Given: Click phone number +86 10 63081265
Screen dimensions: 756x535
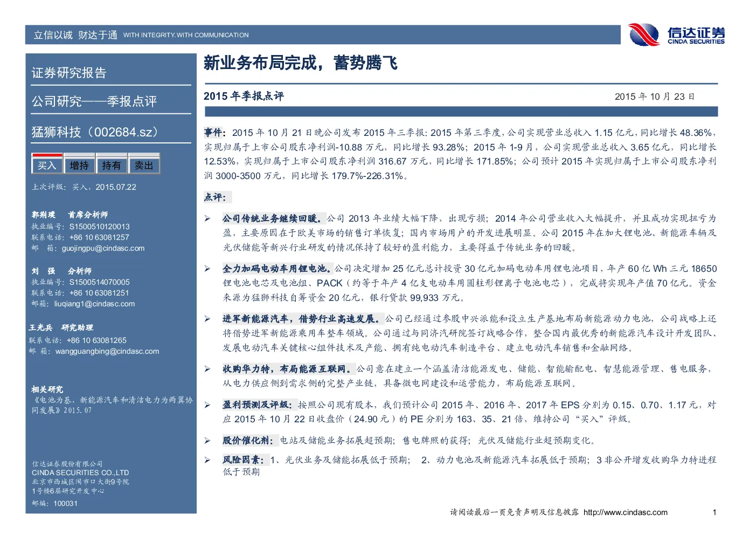Looking at the screenshot, I should [97, 341].
